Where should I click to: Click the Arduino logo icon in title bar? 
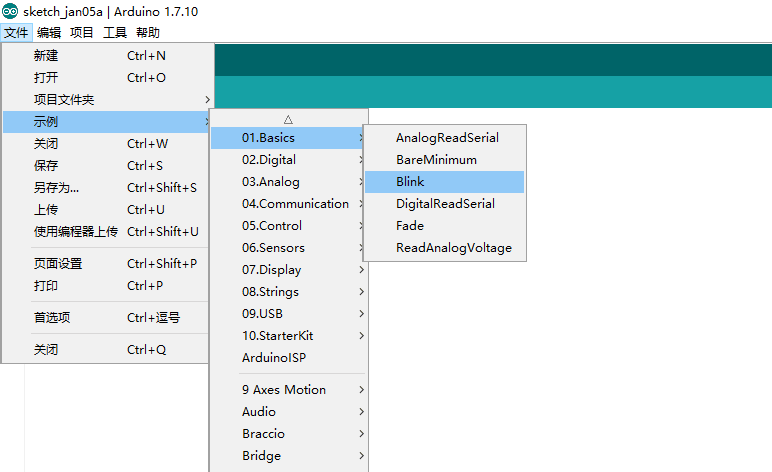click(x=10, y=11)
